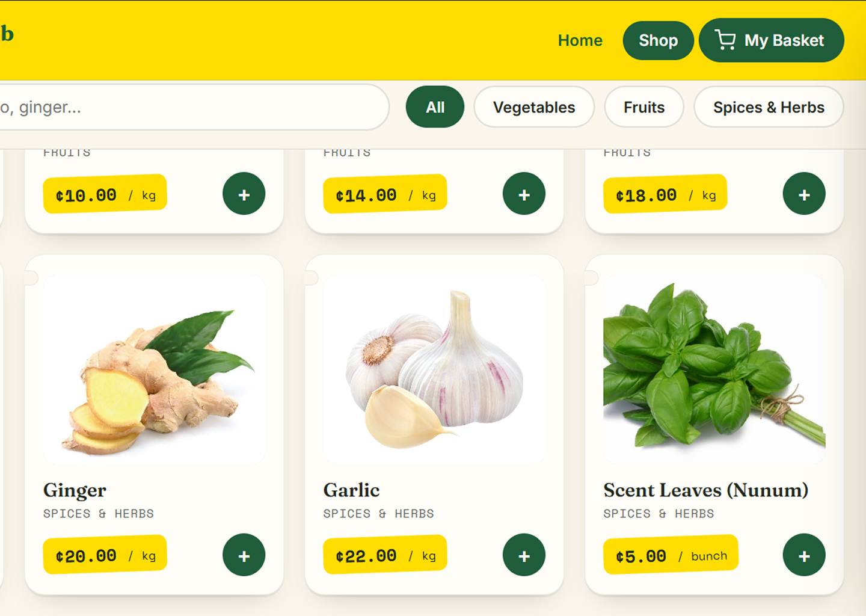Open the Scent Leaves product image
866x616 pixels.
click(x=714, y=370)
